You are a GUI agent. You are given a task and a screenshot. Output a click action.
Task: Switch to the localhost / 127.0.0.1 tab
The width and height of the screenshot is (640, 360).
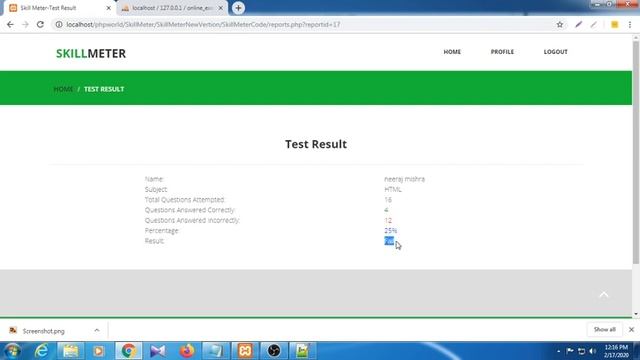point(172,8)
